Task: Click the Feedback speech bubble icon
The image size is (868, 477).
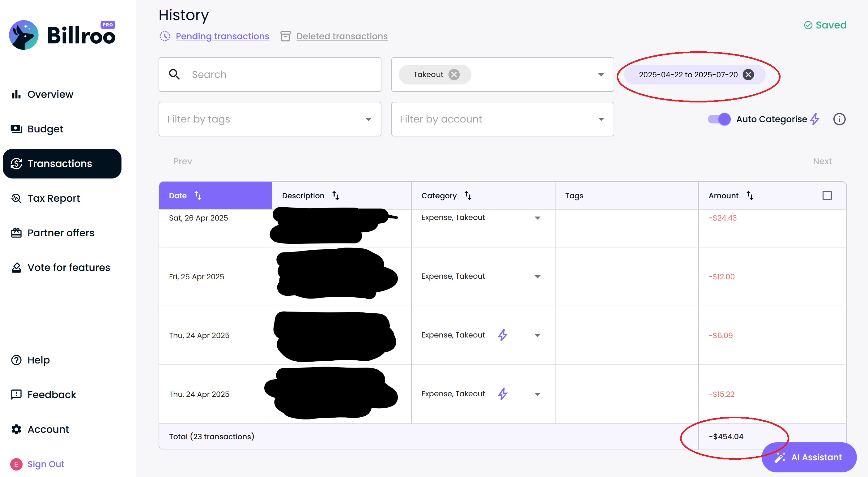Action: click(x=16, y=395)
